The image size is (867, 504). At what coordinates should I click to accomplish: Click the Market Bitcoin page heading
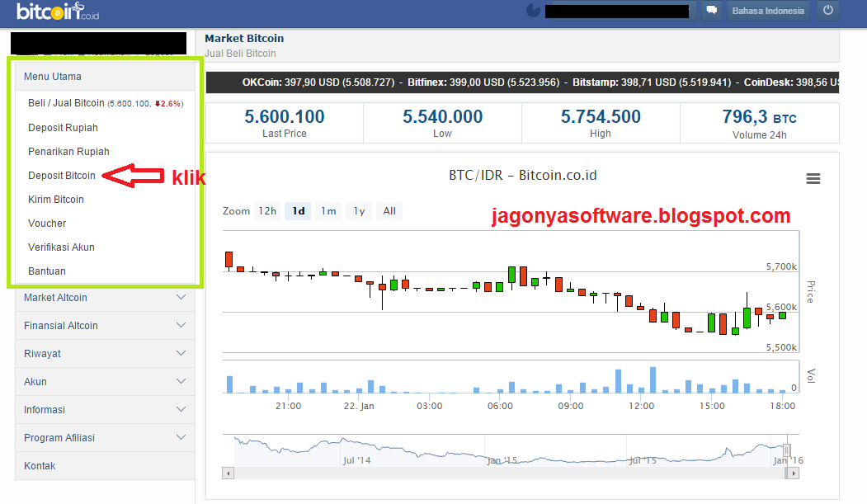(244, 38)
